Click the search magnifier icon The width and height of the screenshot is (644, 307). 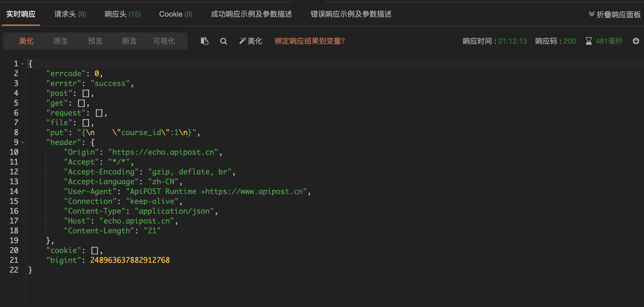[x=224, y=41]
